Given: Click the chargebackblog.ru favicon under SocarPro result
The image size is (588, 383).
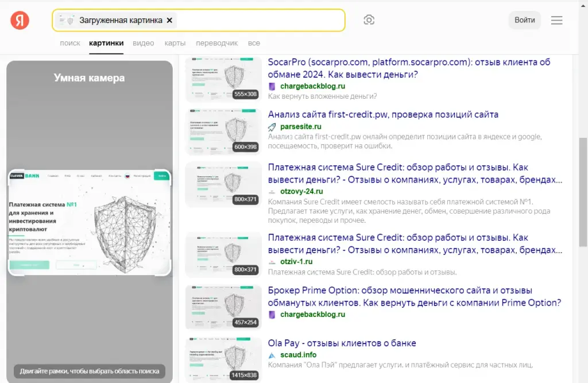Looking at the screenshot, I should (x=272, y=86).
